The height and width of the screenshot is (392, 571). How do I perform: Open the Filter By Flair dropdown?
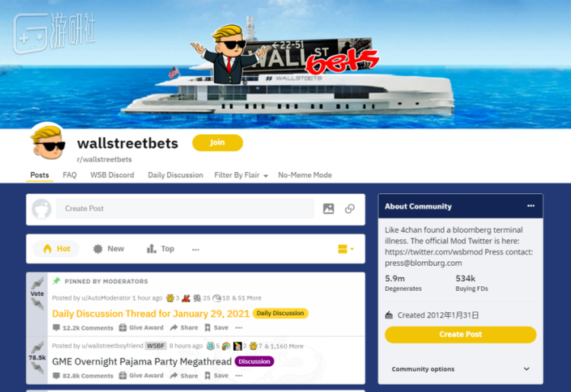241,175
